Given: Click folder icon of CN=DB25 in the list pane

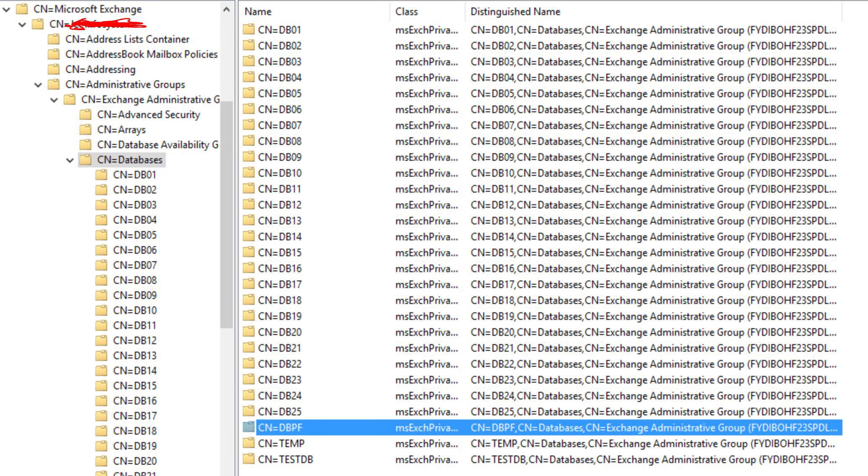Looking at the screenshot, I should click(249, 411).
